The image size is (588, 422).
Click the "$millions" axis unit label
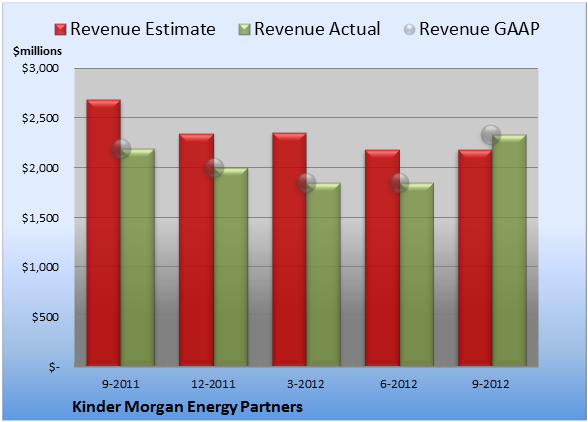coord(38,51)
